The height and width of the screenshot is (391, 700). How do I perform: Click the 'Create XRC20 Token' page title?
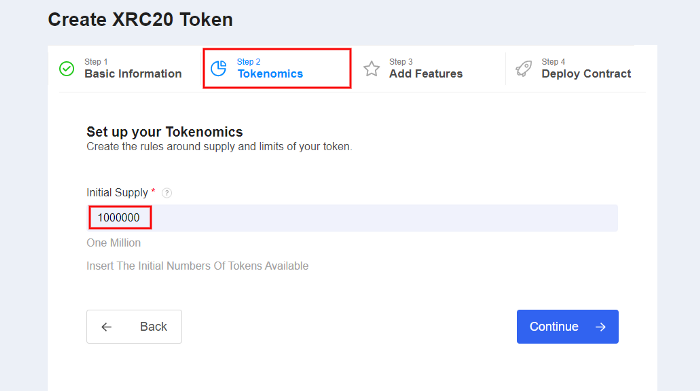[140, 20]
